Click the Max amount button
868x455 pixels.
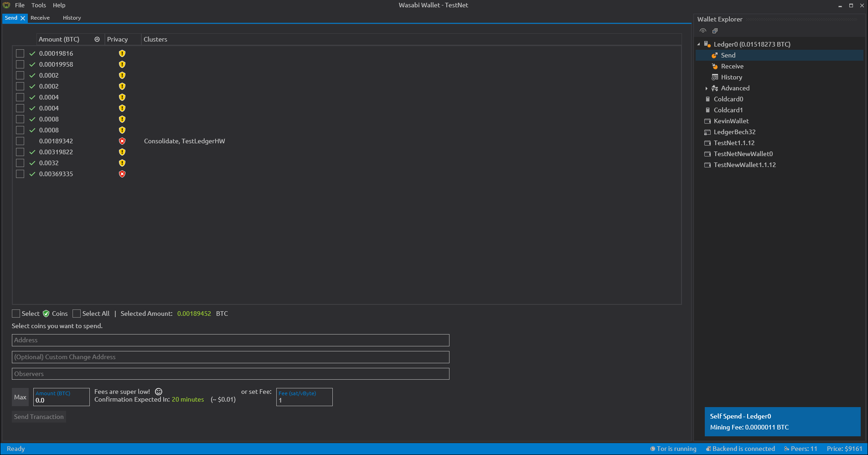coord(20,397)
